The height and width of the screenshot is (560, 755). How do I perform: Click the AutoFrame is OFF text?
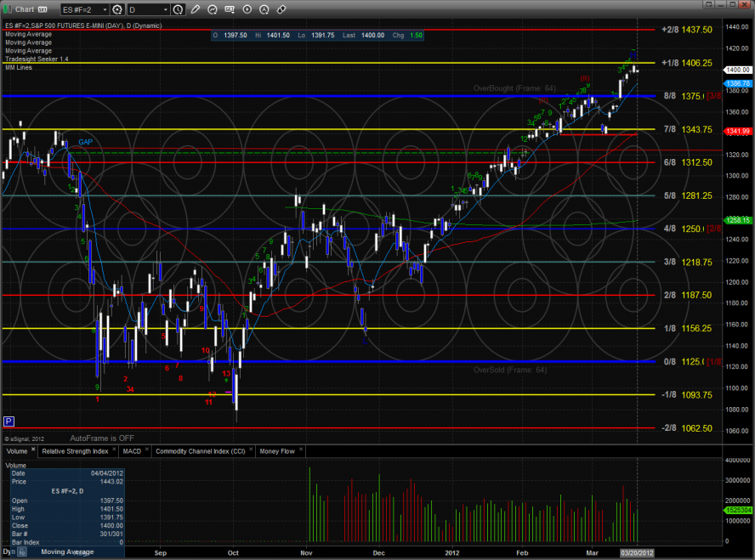(102, 438)
